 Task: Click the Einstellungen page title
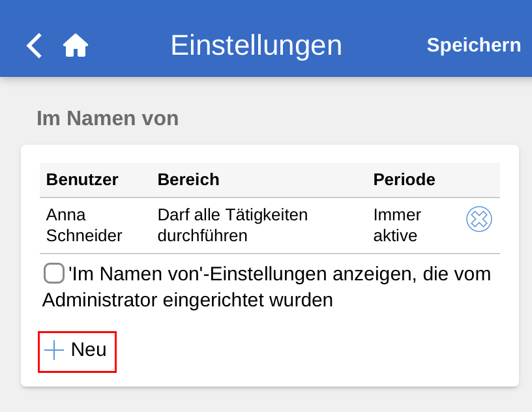click(x=256, y=46)
